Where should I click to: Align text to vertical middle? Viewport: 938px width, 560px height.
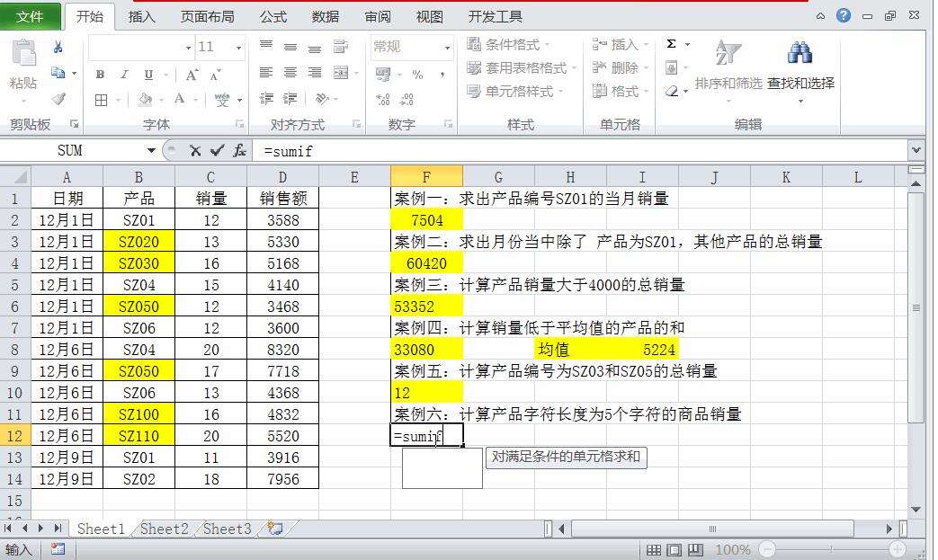[x=290, y=47]
